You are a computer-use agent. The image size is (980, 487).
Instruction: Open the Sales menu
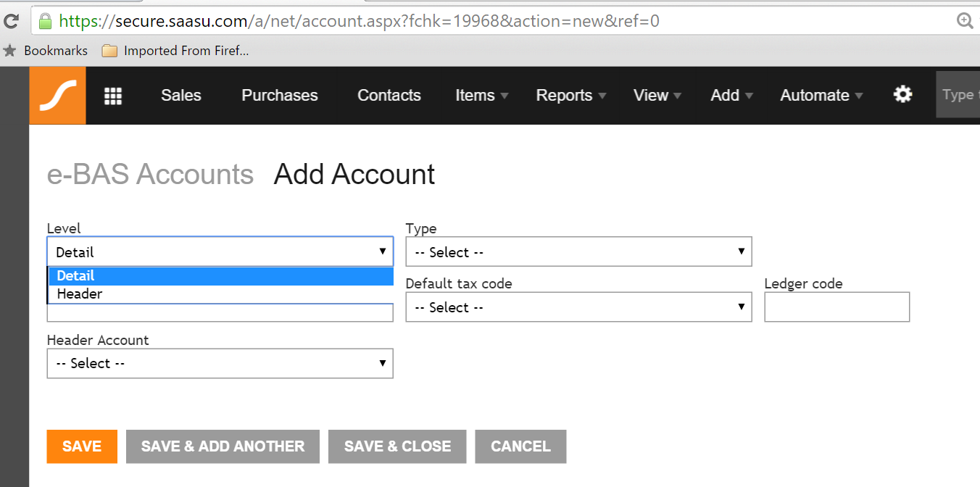181,96
